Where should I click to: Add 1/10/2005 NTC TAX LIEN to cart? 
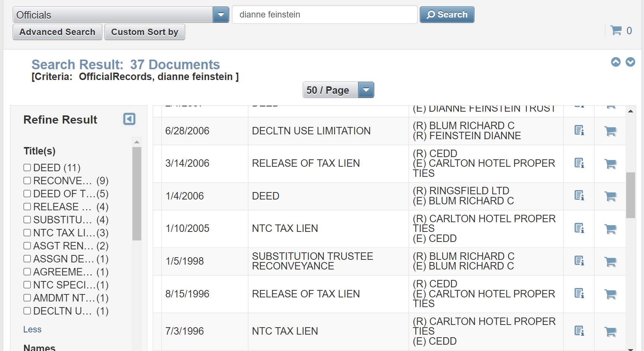610,229
